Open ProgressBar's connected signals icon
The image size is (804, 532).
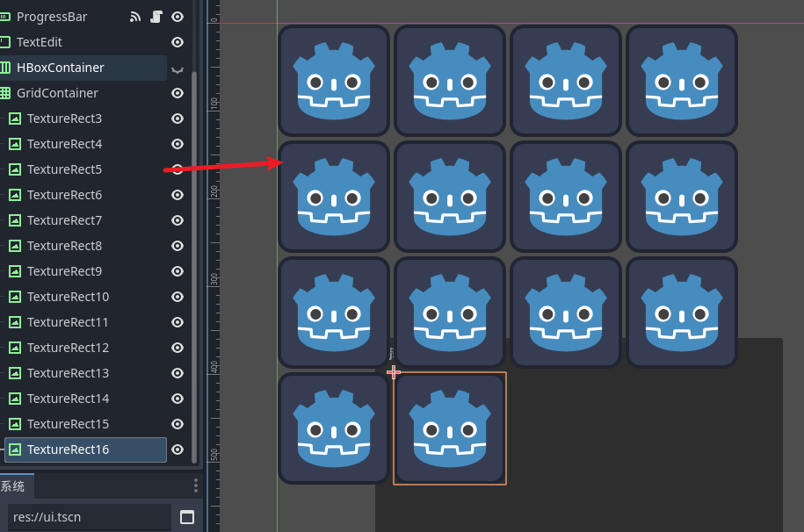[x=134, y=17]
